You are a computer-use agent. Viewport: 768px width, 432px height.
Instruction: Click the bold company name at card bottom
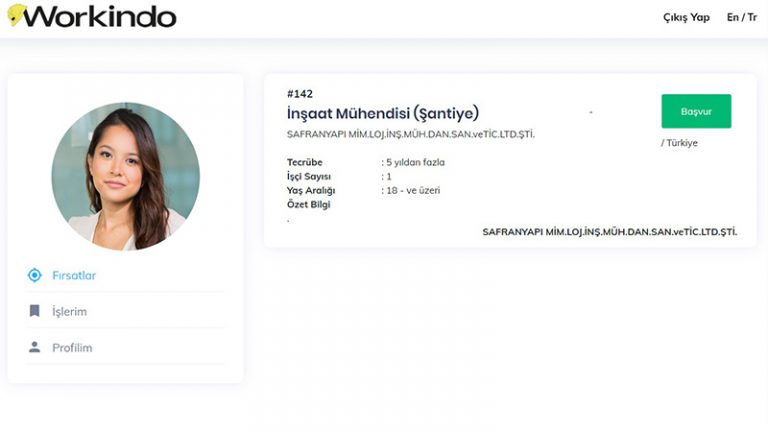610,232
